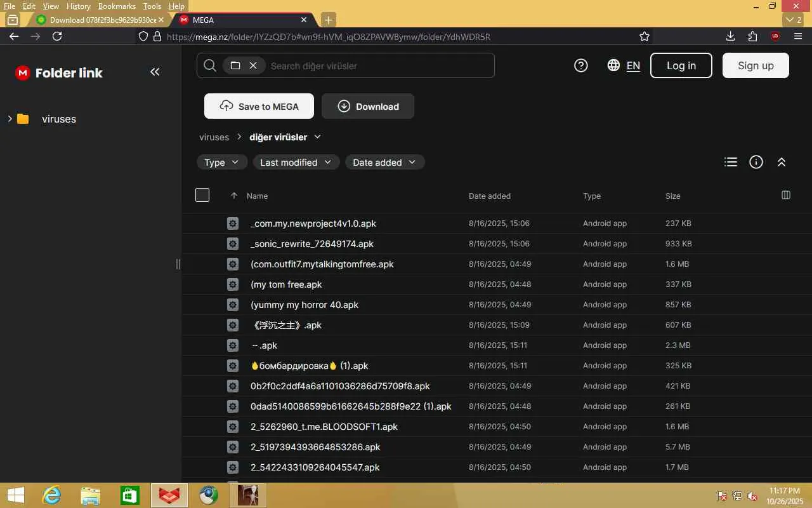This screenshot has height=508, width=812.
Task: Click the viruses folder icon in sidebar
Action: pyautogui.click(x=23, y=119)
